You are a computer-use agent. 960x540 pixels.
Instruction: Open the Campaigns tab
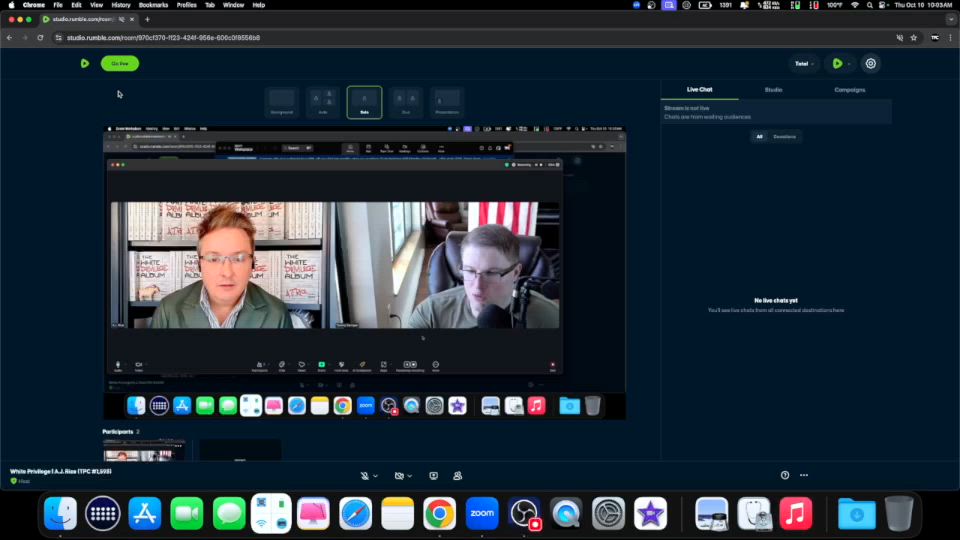pos(849,90)
